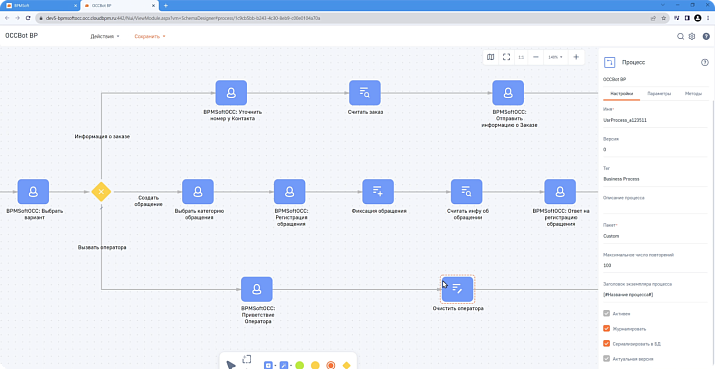The image size is (715, 369).
Task: Toggle the 'Актуальная версия' checkbox
Action: pyautogui.click(x=606, y=359)
